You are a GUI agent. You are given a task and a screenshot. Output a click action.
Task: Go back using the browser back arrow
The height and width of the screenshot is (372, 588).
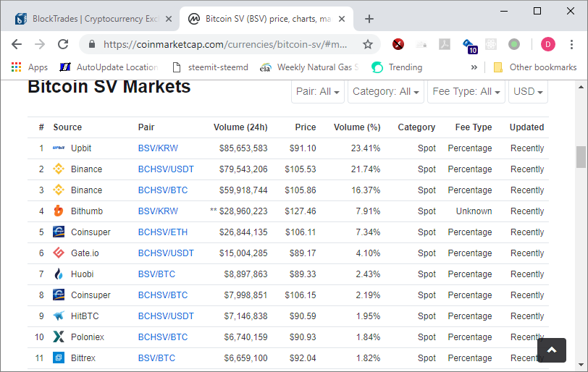pos(17,44)
